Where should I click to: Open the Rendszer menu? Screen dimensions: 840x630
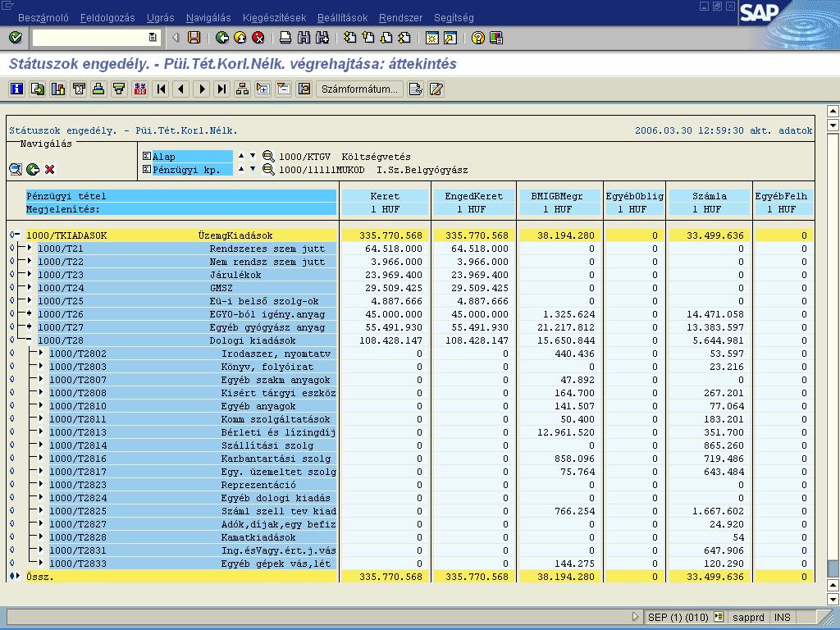pos(400,18)
